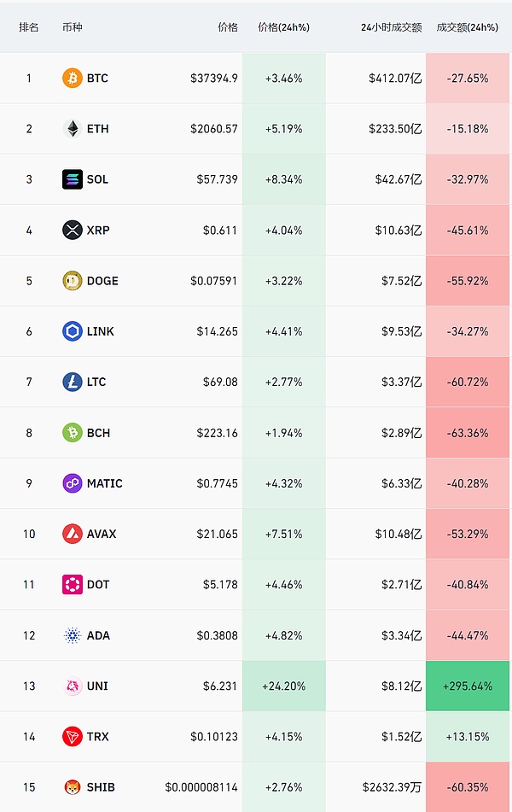Click the Chainlink LINK icon

(x=73, y=331)
